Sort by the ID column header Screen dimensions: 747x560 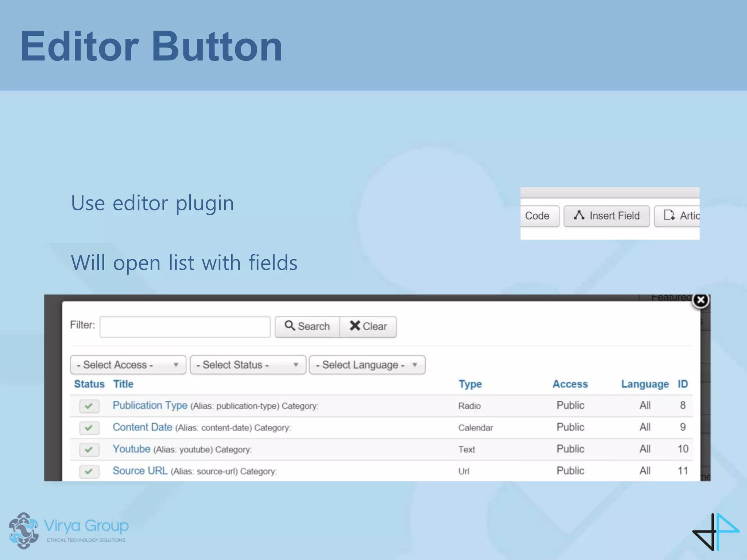click(x=683, y=384)
